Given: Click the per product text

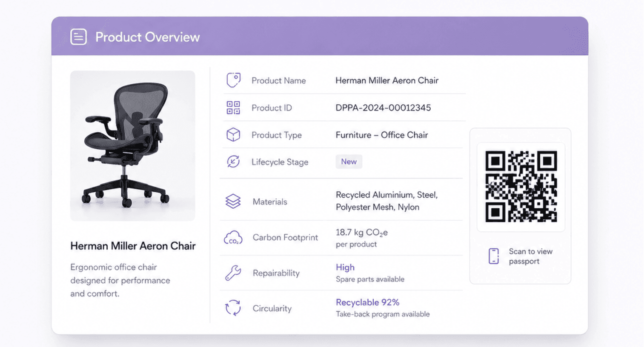Looking at the screenshot, I should pyautogui.click(x=356, y=244).
